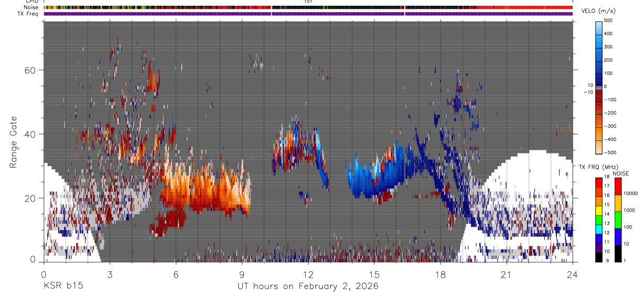Click the CPID label at top left
The width and height of the screenshot is (644, 297).
[x=31, y=2]
